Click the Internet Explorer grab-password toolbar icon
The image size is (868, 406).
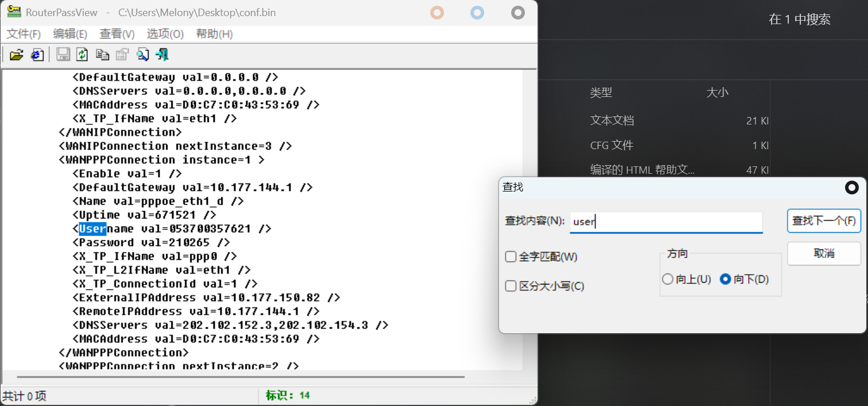[37, 55]
